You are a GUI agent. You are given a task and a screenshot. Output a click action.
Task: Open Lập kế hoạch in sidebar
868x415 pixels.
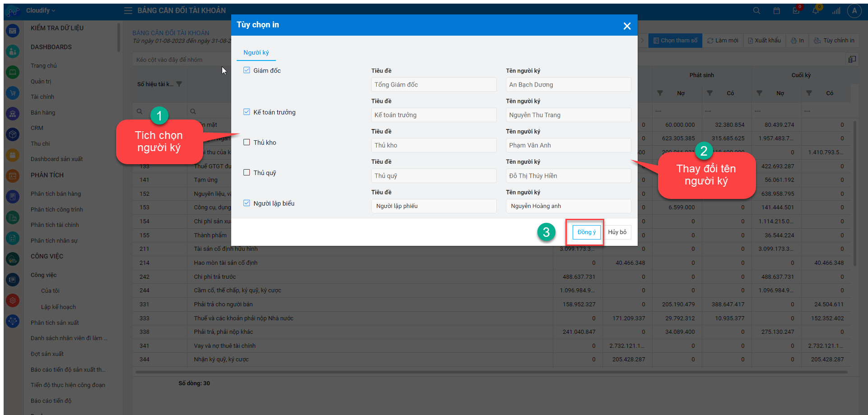coord(58,307)
